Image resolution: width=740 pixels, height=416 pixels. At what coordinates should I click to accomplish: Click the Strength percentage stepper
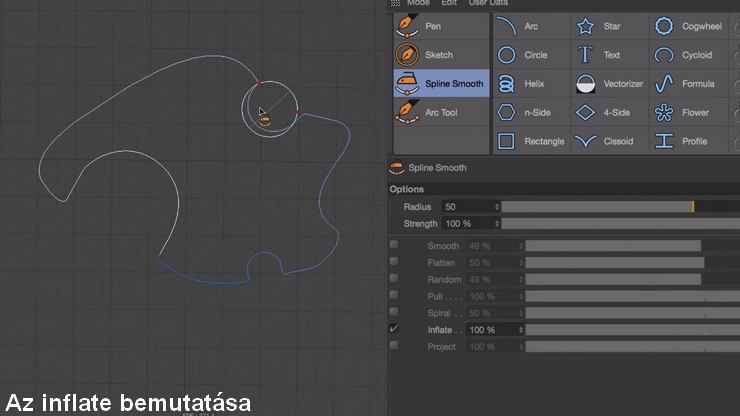[497, 223]
